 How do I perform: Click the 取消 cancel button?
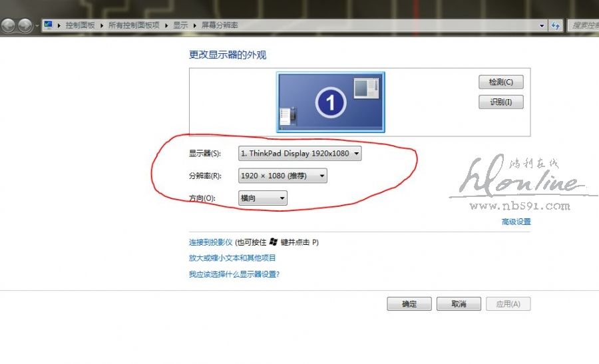click(459, 303)
